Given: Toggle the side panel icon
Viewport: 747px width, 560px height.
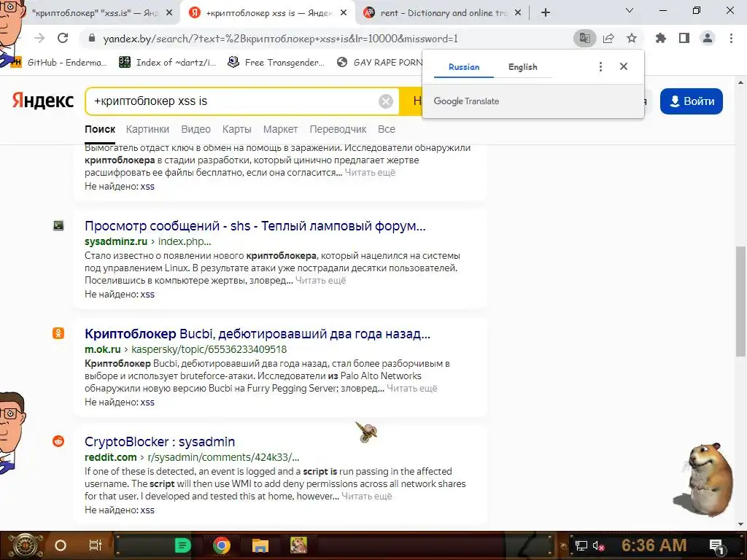Looking at the screenshot, I should point(684,38).
